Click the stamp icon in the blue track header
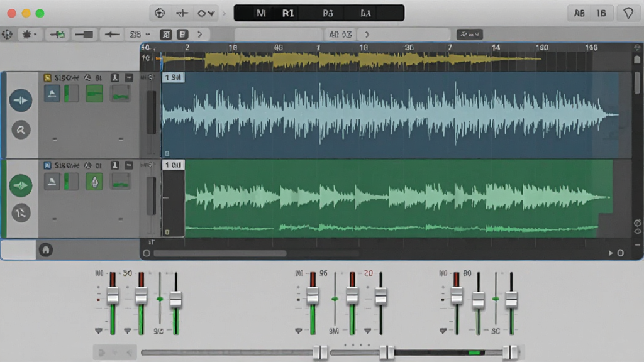The image size is (644, 362). [x=114, y=77]
